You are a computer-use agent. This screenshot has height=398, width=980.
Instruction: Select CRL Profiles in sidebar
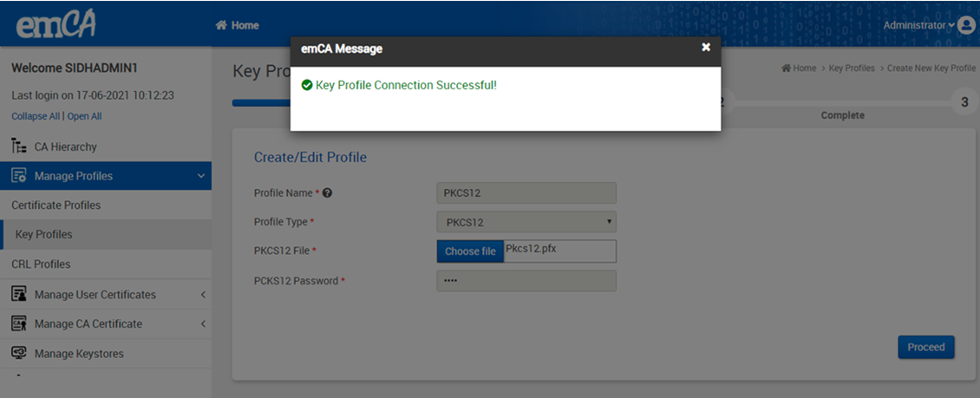click(41, 264)
